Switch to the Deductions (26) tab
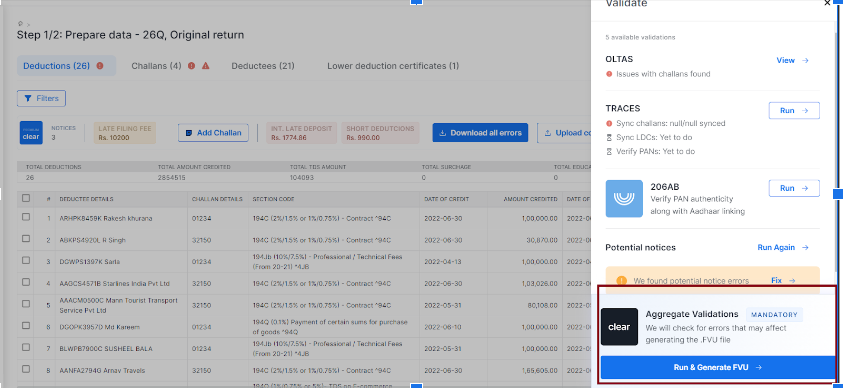This screenshot has width=843, height=388. click(x=66, y=66)
